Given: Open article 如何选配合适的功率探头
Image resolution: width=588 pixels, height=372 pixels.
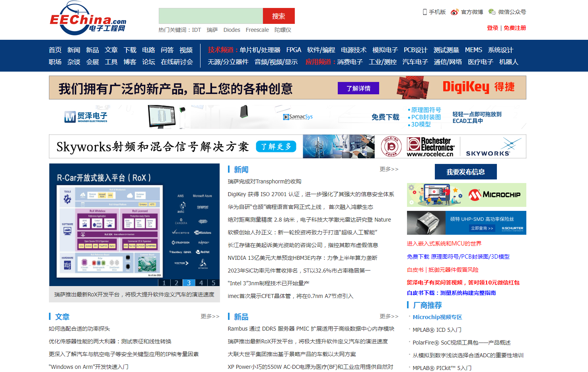Looking at the screenshot, I should click(79, 329).
